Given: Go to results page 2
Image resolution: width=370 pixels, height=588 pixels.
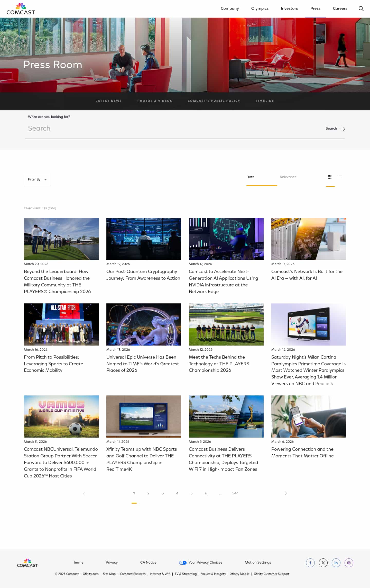Looking at the screenshot, I should [148, 493].
